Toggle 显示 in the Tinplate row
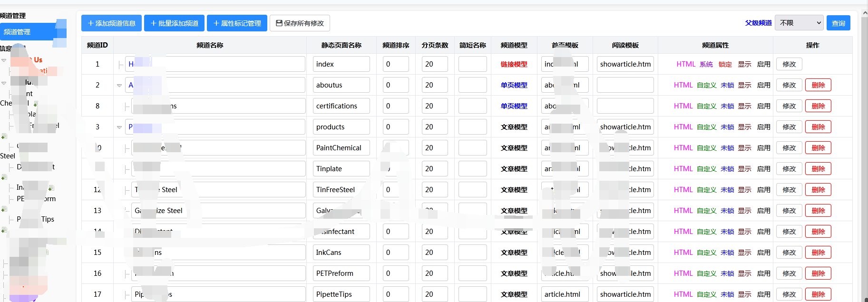The width and height of the screenshot is (868, 302). point(744,169)
